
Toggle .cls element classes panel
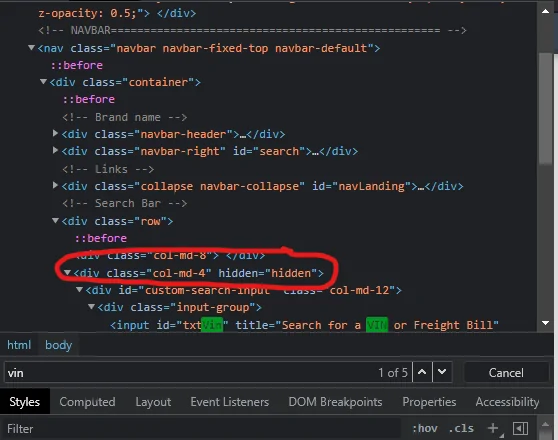pos(461,428)
